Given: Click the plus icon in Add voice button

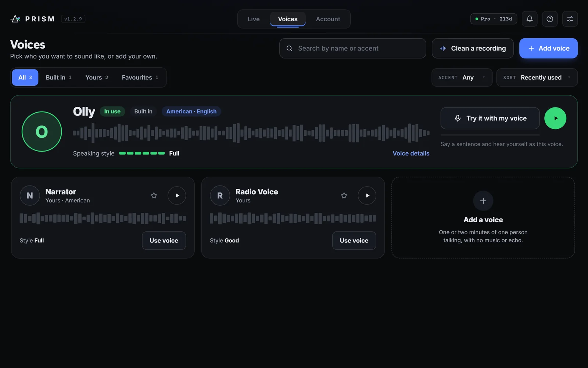Looking at the screenshot, I should click(531, 48).
